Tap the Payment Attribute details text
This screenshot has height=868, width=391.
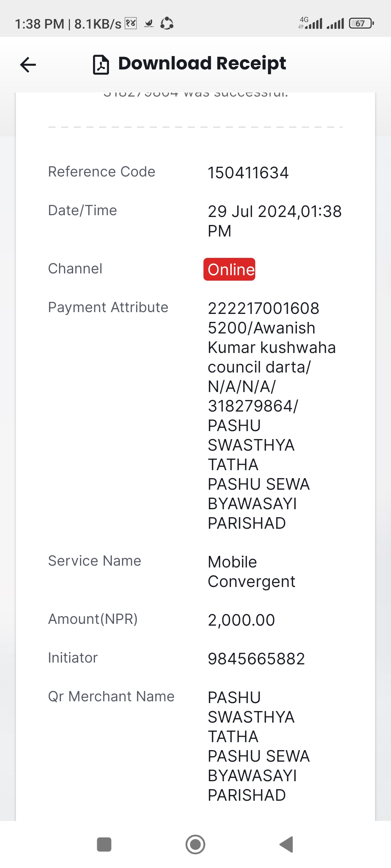(272, 416)
